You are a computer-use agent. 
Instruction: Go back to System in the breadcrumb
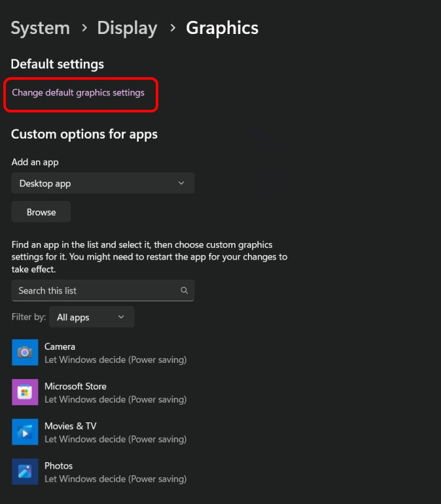tap(40, 28)
